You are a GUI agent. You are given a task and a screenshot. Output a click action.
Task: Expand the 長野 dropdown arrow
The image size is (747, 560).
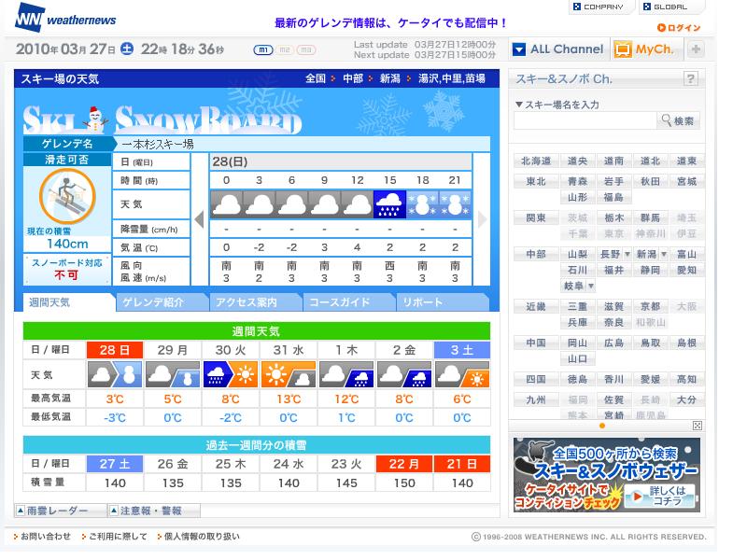(627, 254)
